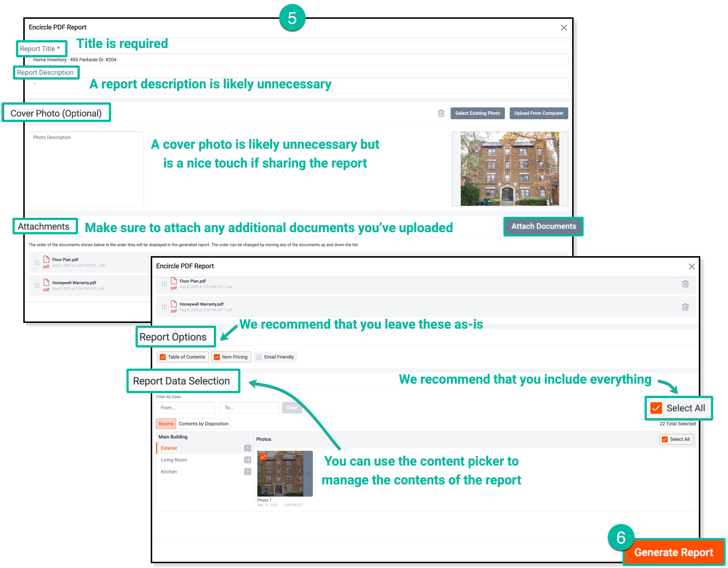The image size is (728, 568).
Task: Uncheck the Photo 1 selection checkbox
Action: point(263,456)
